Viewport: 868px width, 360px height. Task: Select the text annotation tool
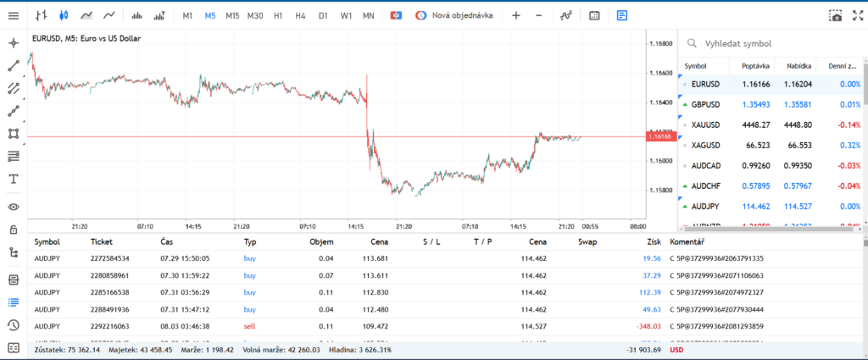(x=14, y=180)
